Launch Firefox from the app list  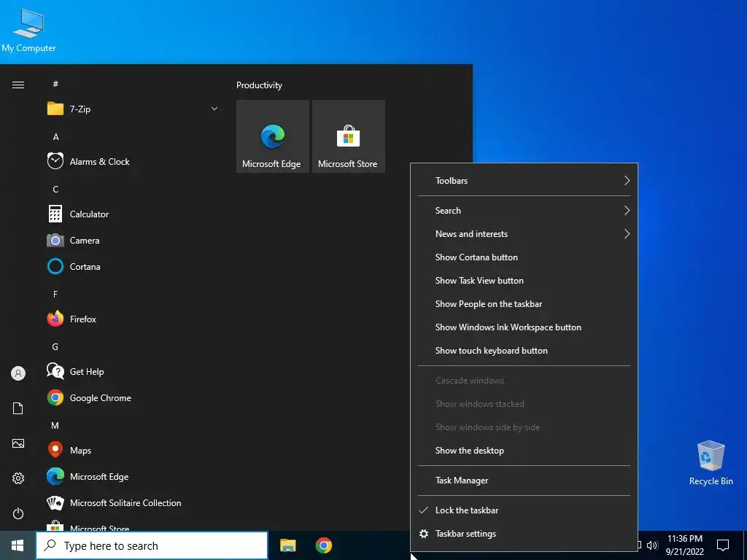pyautogui.click(x=133, y=319)
